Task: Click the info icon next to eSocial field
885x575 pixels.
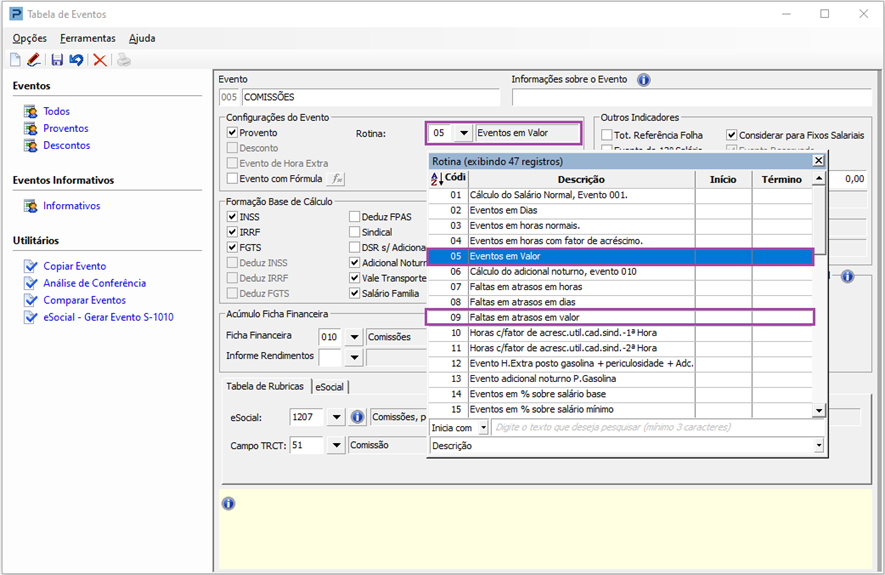Action: coord(357,417)
